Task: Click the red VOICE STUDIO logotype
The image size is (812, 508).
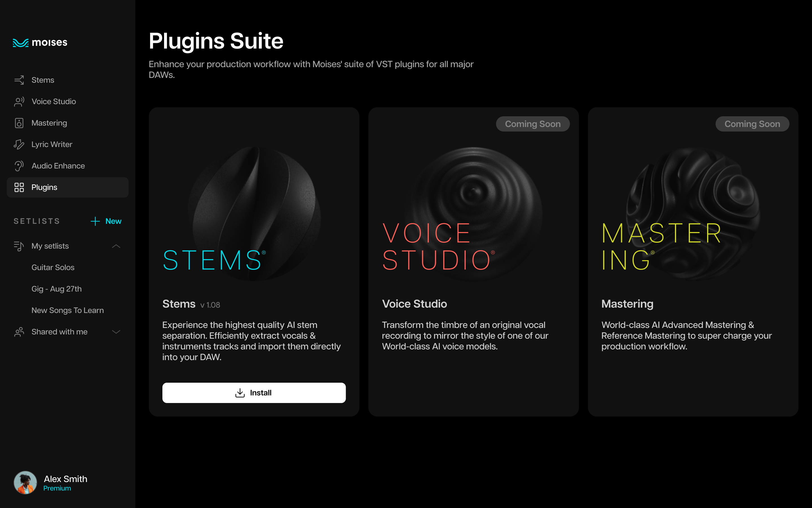Action: click(x=438, y=246)
